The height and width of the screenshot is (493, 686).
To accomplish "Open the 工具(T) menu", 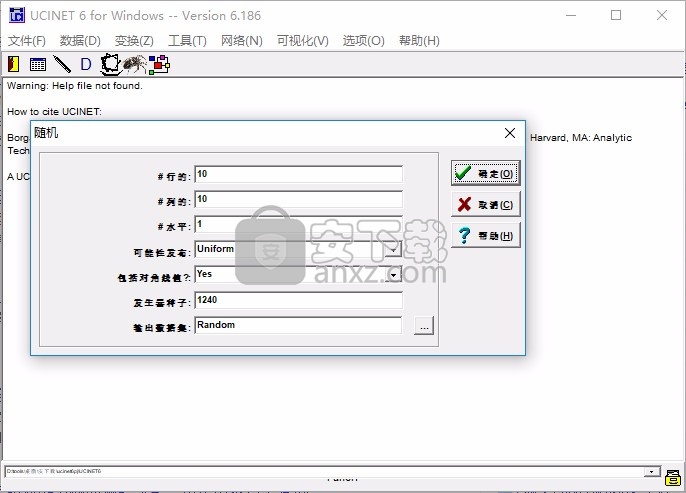I will (187, 41).
